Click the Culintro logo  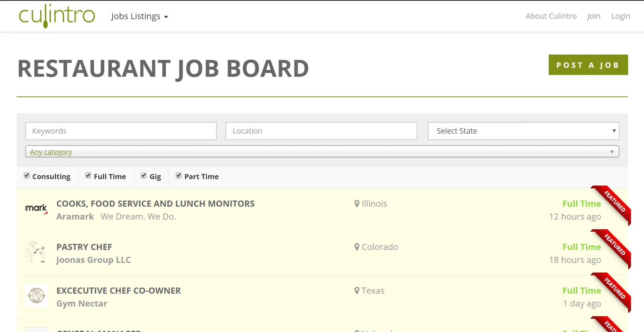[x=57, y=16]
